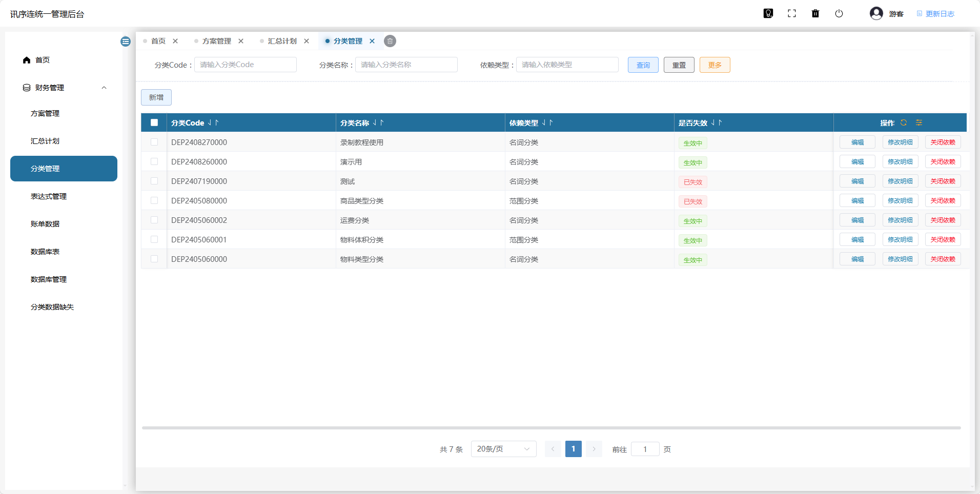The width and height of the screenshot is (980, 494).
Task: Click the refresh icon in 操作 column header
Action: [904, 122]
